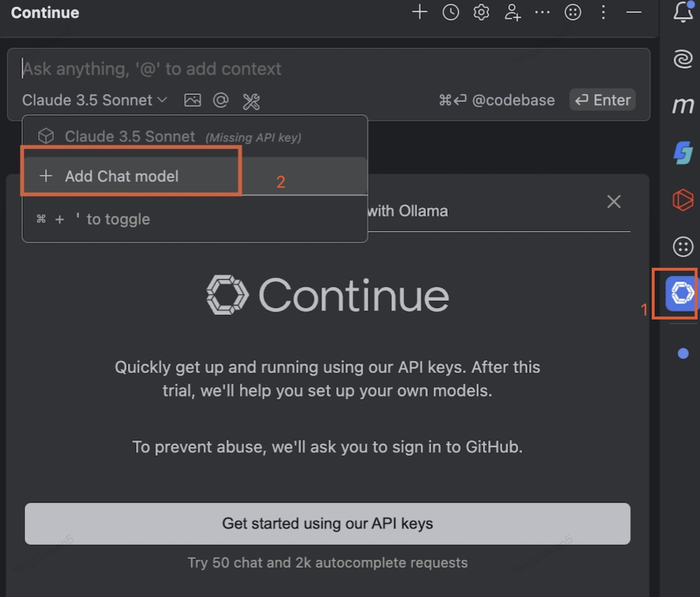
Task: Open the Continue plugin in the sidebar
Action: (x=681, y=293)
